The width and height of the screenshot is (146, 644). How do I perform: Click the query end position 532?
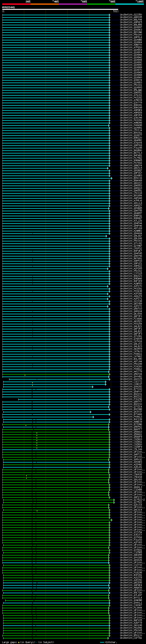point(115,11)
